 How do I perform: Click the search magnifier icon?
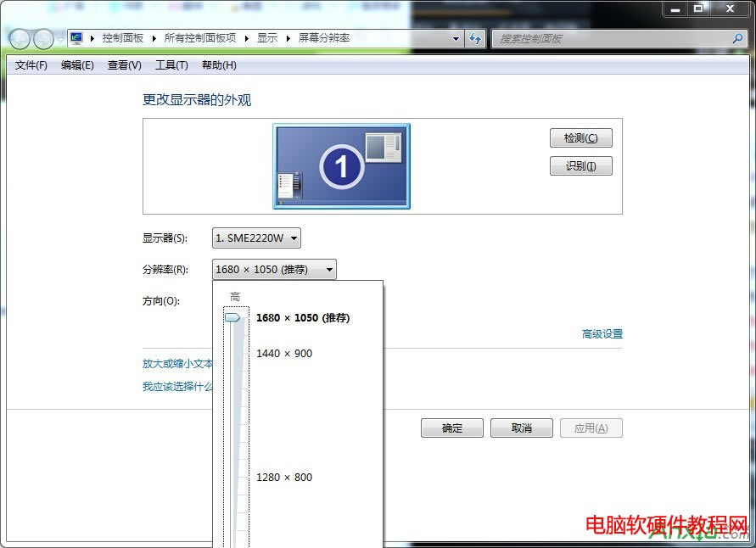(x=737, y=38)
